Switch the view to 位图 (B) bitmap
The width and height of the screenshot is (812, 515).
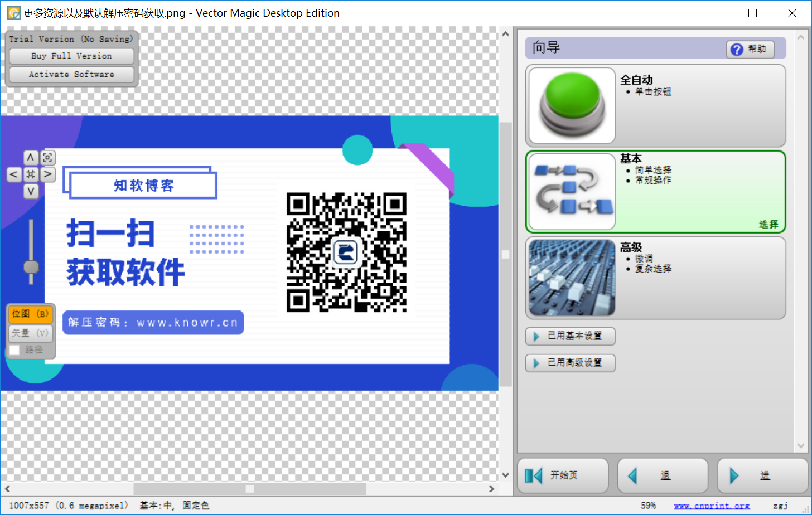(31, 314)
